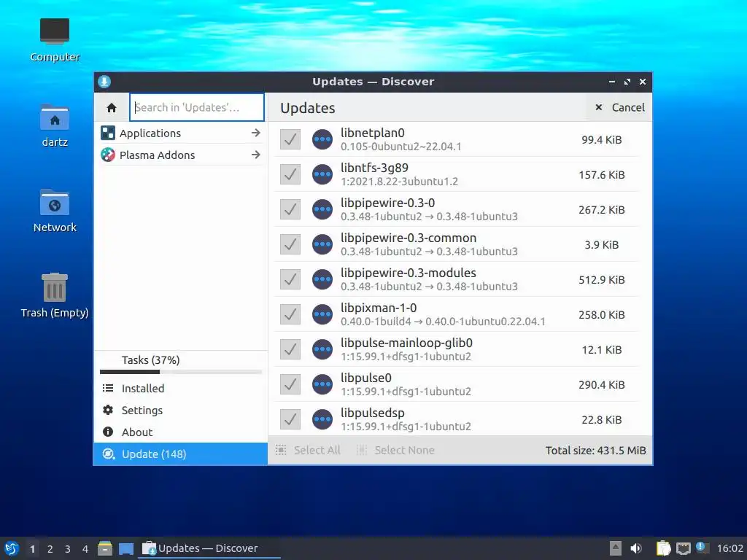Open the Settings page

181,411
